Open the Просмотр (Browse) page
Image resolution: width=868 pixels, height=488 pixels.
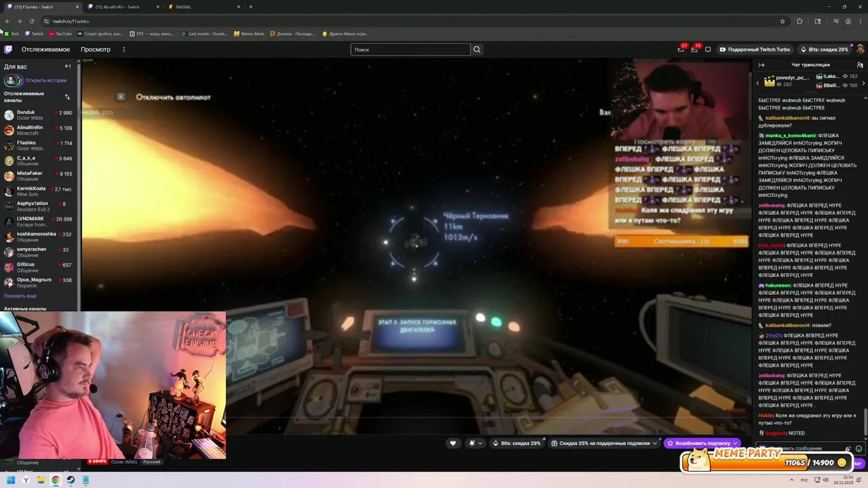96,49
